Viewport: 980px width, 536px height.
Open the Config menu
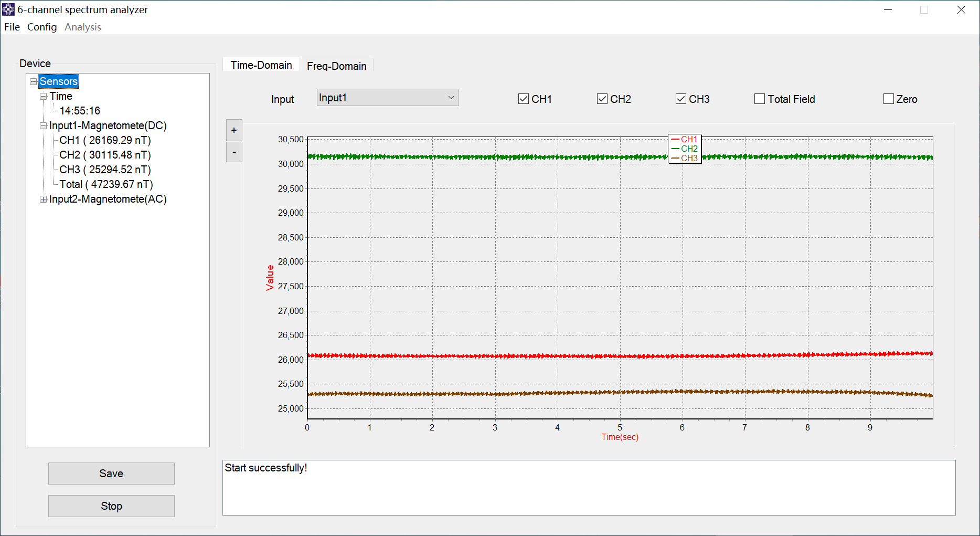click(x=42, y=27)
